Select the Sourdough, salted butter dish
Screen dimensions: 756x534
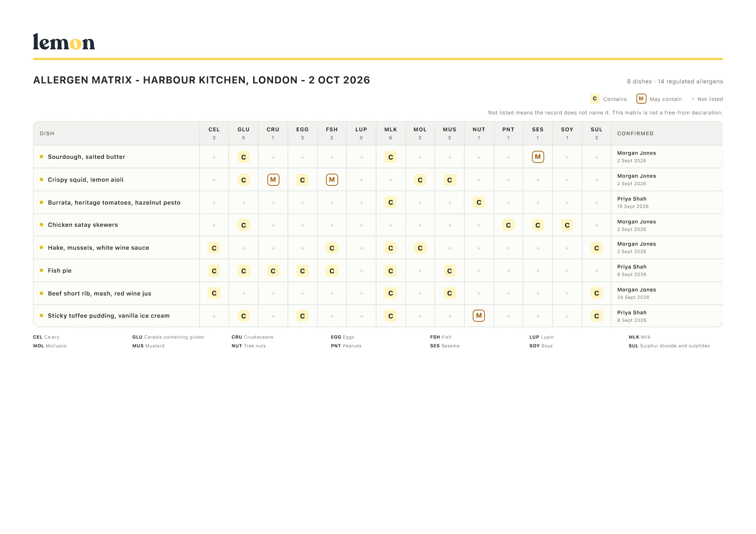pos(86,157)
